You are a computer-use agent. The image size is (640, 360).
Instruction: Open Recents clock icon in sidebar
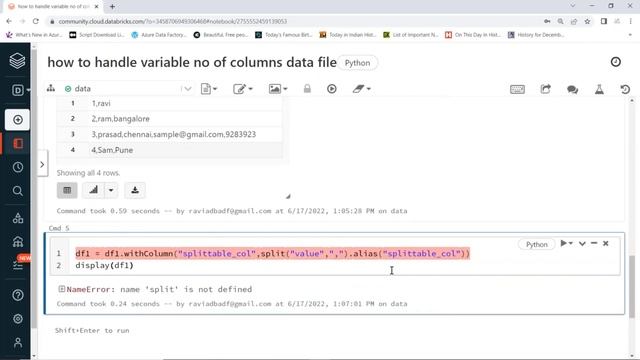18,167
